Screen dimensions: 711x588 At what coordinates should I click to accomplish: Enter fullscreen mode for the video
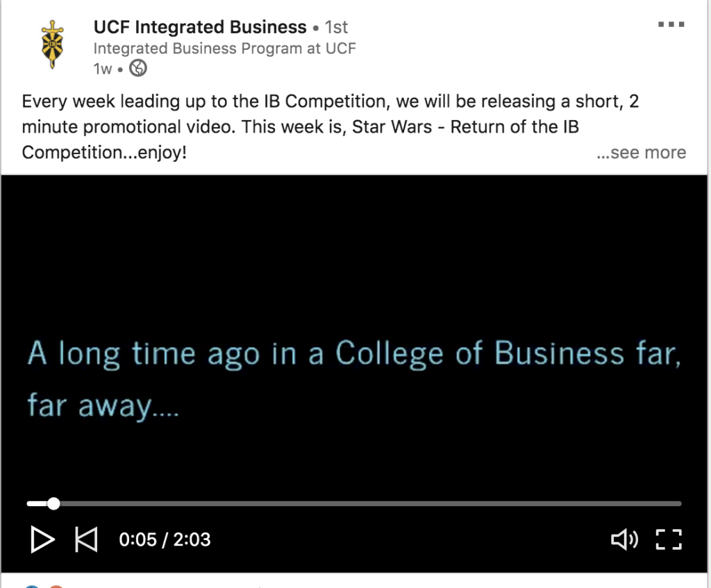[x=669, y=539]
